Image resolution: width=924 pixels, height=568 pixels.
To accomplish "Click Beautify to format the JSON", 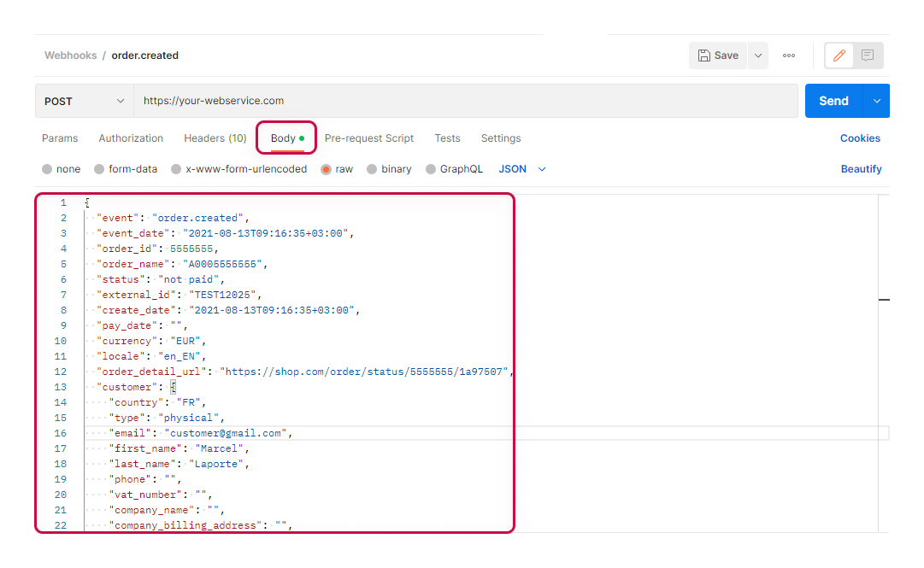I will point(861,169).
